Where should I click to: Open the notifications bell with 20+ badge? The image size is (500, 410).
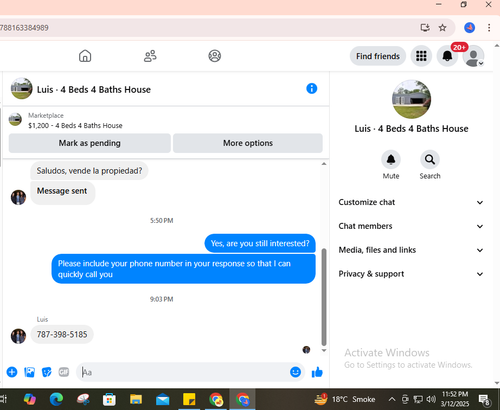pyautogui.click(x=447, y=56)
